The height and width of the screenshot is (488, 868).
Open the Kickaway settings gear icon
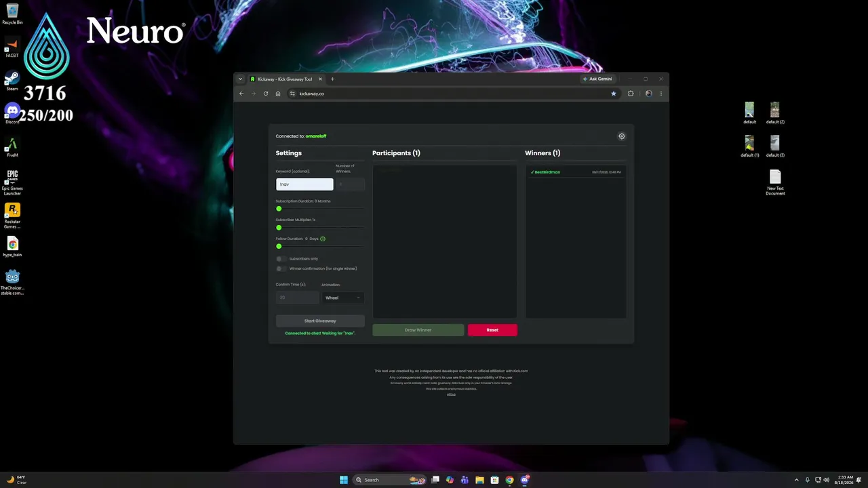(622, 136)
